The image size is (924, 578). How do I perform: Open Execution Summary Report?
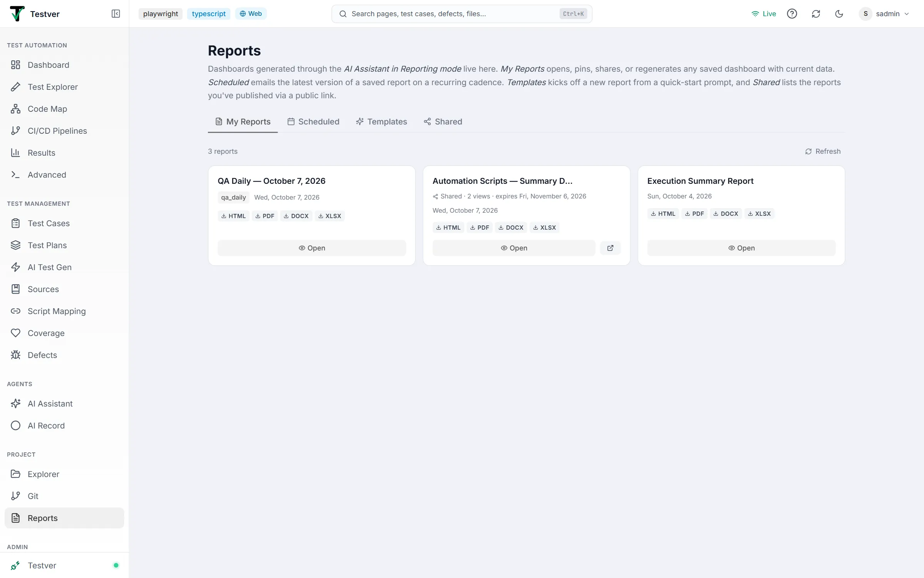(x=741, y=248)
